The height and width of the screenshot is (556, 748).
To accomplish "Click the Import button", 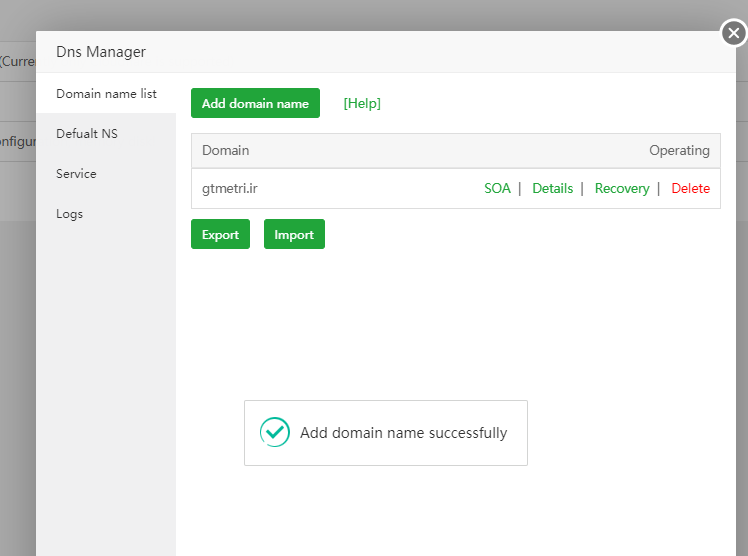I will tap(294, 235).
